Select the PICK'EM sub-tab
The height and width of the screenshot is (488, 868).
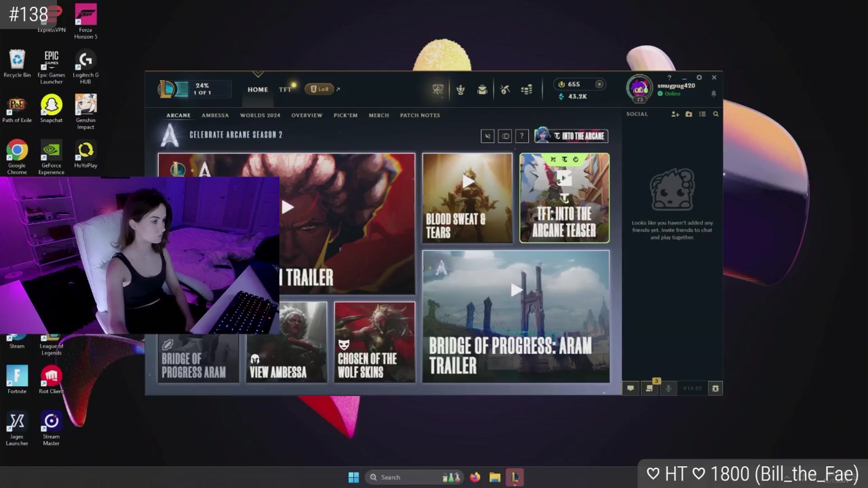tap(345, 115)
